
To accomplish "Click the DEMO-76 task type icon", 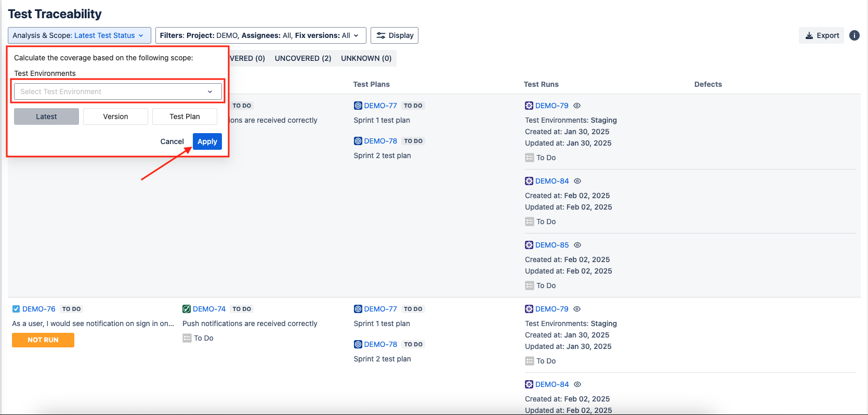I will click(x=16, y=309).
